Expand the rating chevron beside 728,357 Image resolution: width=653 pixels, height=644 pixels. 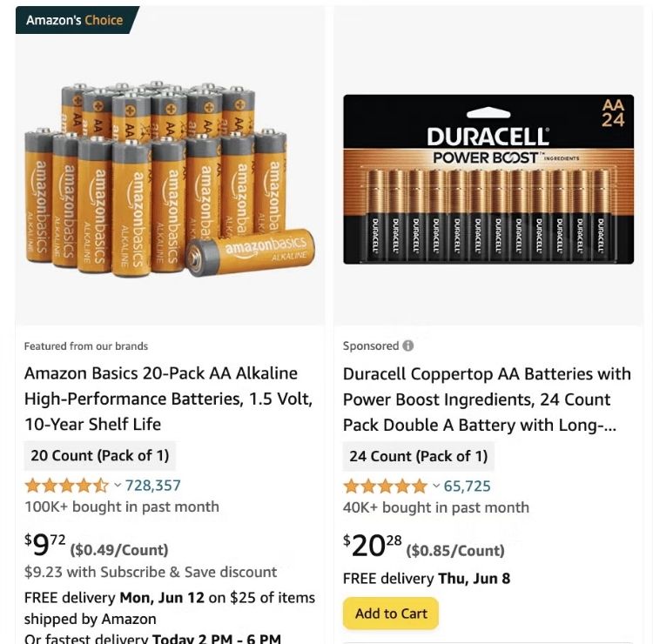tap(118, 485)
